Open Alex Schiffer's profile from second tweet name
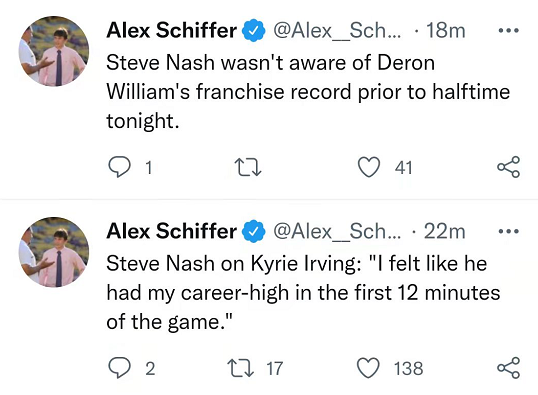This screenshot has height=395, width=538. pyautogui.click(x=172, y=231)
